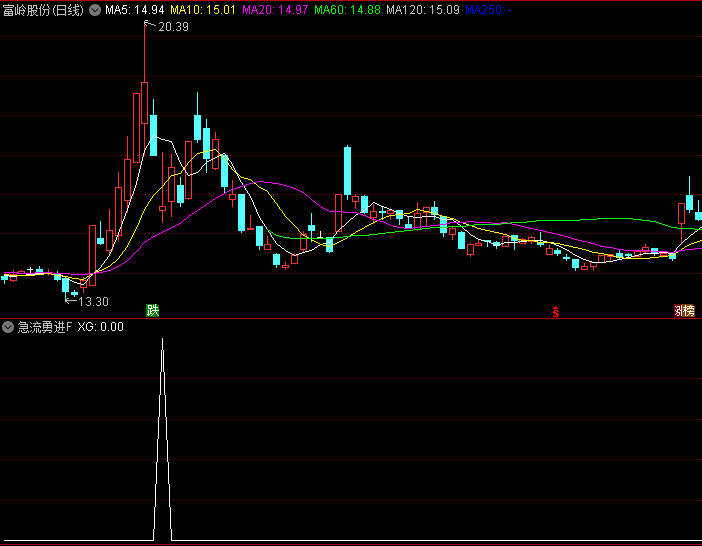Click the 20.39 high price annotation
The image size is (702, 546).
tap(173, 27)
